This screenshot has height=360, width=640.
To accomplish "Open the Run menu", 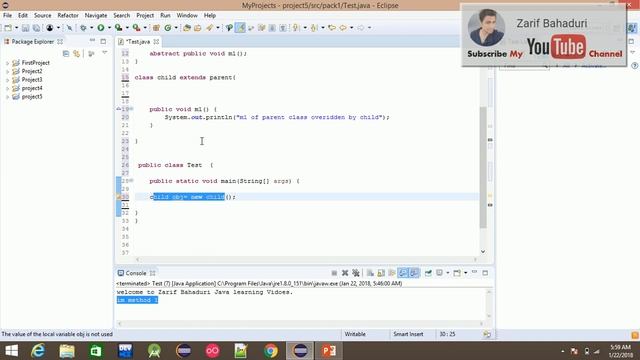I will point(165,16).
